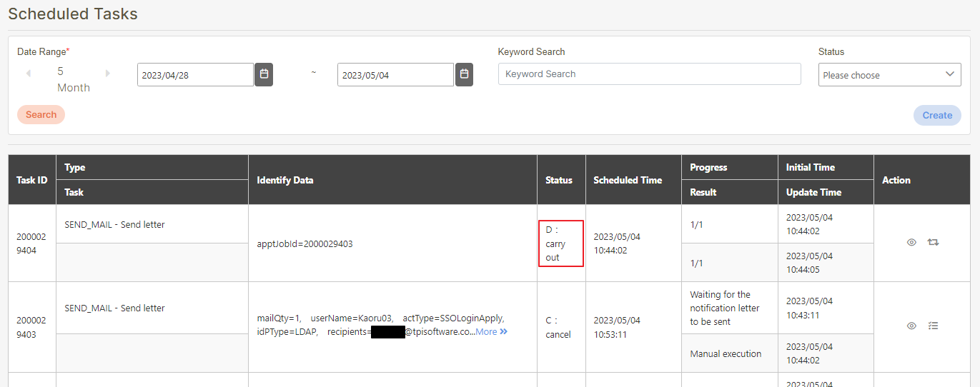This screenshot has width=980, height=387.
Task: Click the Search button
Action: [x=41, y=115]
